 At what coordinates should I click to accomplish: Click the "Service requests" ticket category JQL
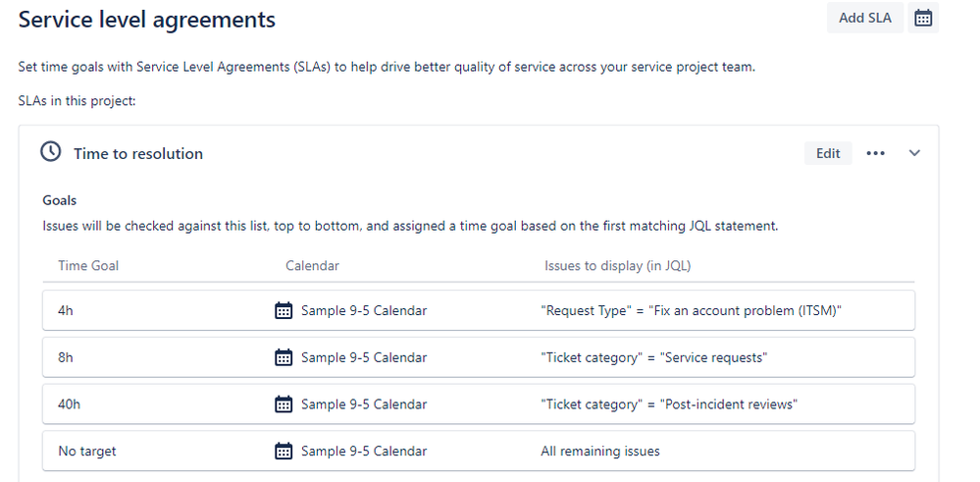(653, 357)
